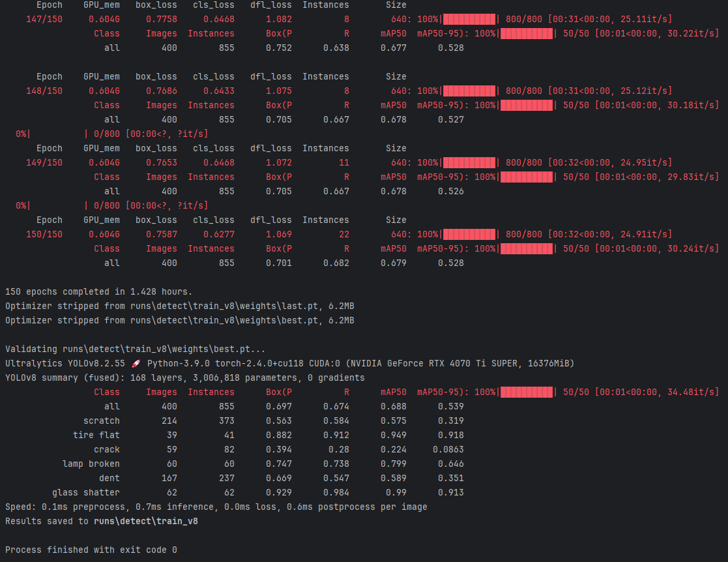The image size is (728, 562).
Task: Click the box_loss value 0.7758
Action: (162, 19)
